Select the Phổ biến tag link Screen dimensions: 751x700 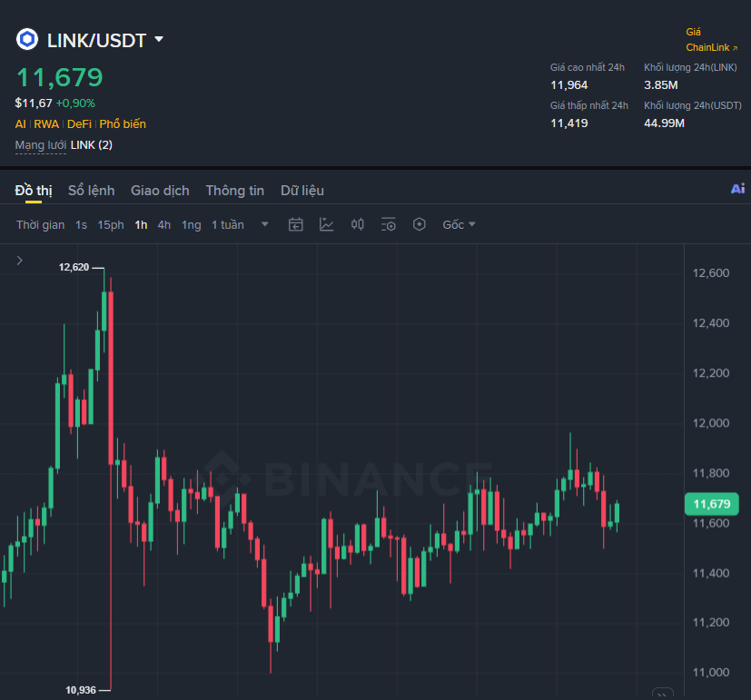click(x=123, y=124)
